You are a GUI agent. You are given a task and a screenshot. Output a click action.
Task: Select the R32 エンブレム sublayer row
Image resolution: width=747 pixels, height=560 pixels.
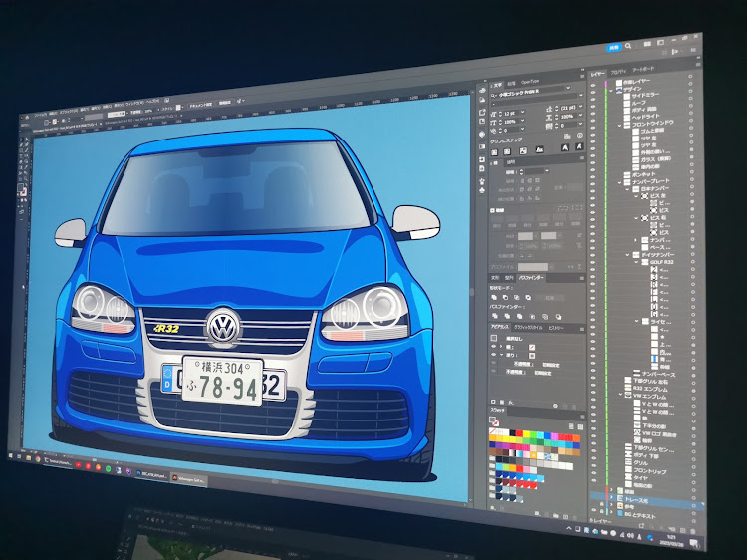point(643,391)
